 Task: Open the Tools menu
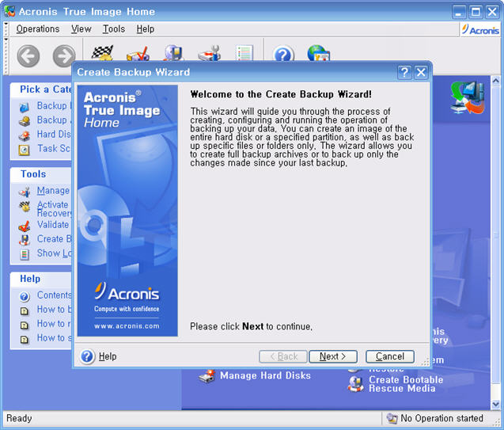pos(114,29)
